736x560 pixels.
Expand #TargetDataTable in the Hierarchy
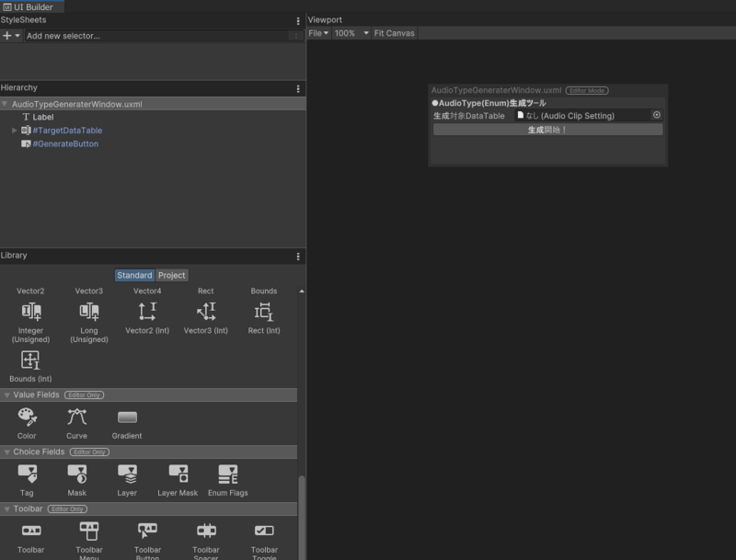click(13, 131)
